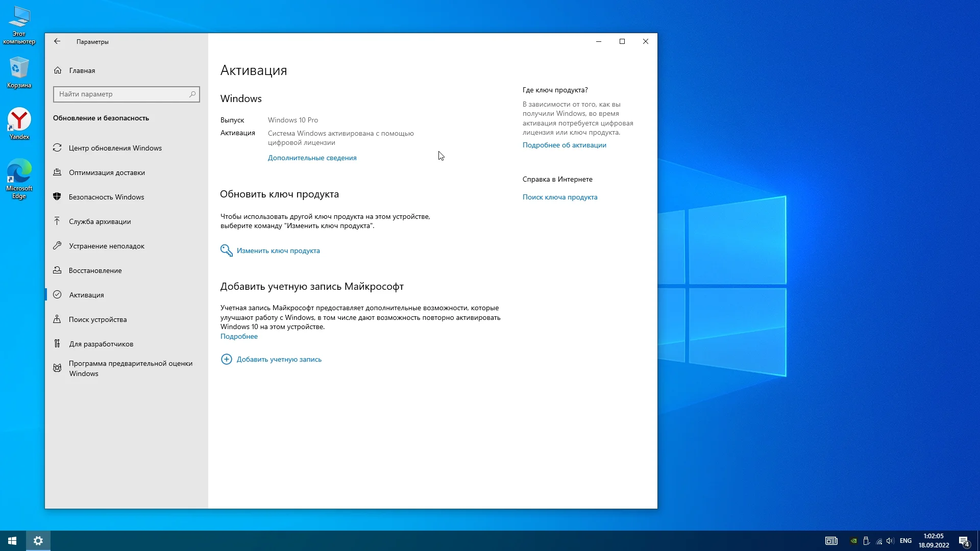This screenshot has width=980, height=551.
Task: Open Центр обновления Windows section
Action: click(115, 148)
